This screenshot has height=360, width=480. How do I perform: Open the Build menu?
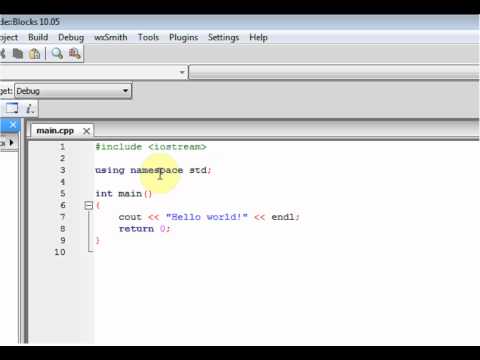point(38,37)
